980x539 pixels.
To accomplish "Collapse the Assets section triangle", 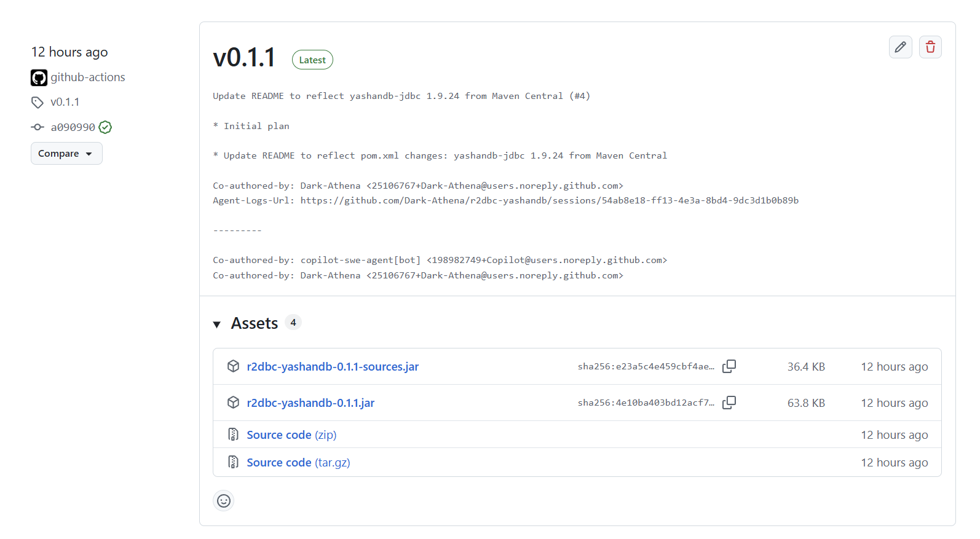I will coord(217,324).
